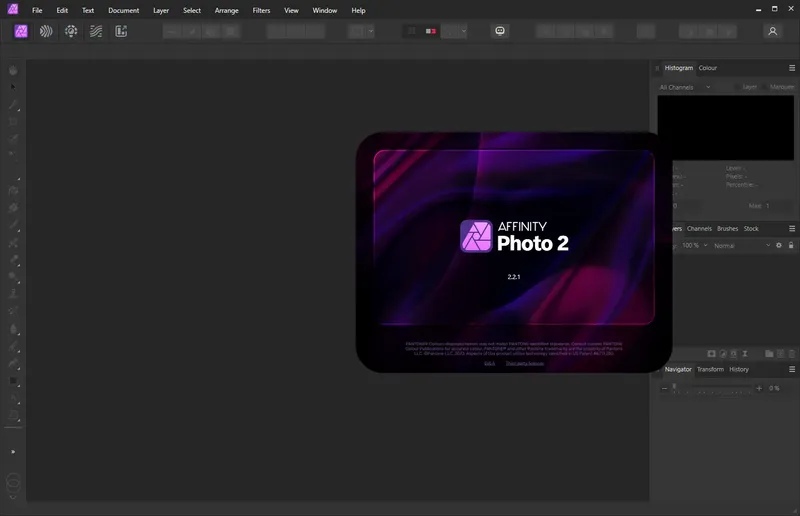Create a group with the folder icon

point(769,354)
